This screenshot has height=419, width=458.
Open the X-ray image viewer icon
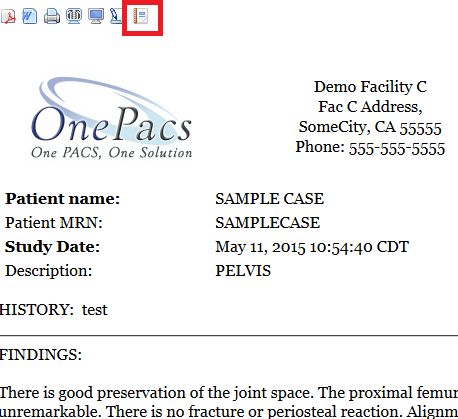[74, 16]
